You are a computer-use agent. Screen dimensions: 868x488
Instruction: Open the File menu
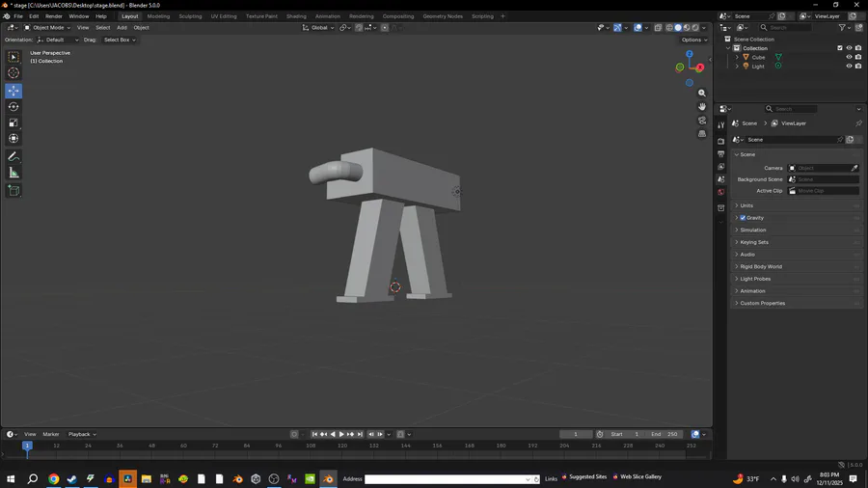[18, 16]
